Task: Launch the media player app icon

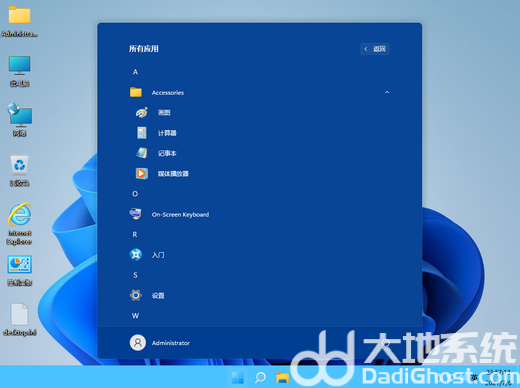Action: 142,173
